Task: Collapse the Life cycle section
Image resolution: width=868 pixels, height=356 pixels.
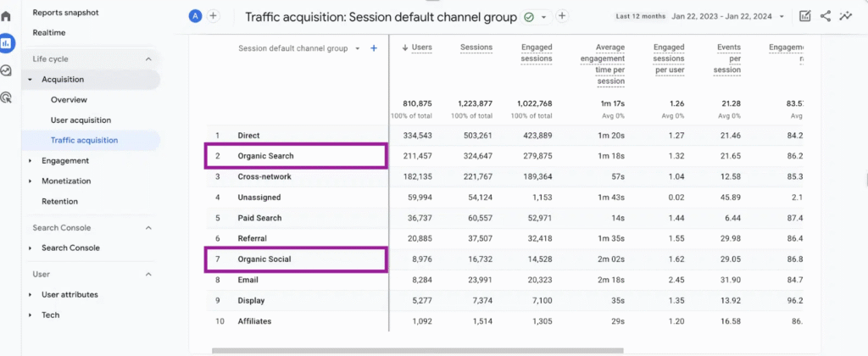Action: (148, 59)
